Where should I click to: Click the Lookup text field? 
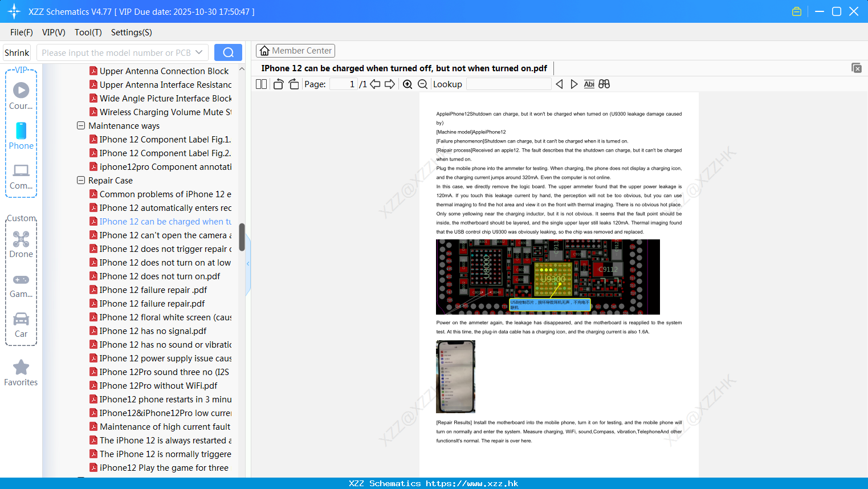point(508,84)
